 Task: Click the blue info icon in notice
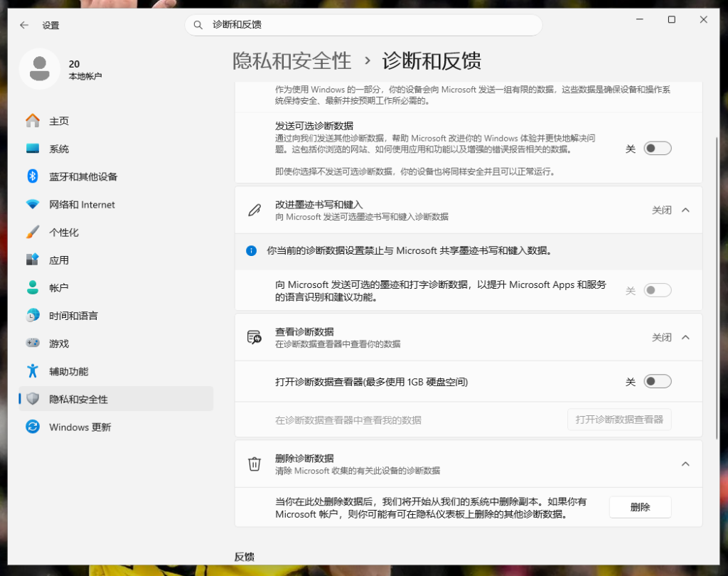[x=251, y=251]
